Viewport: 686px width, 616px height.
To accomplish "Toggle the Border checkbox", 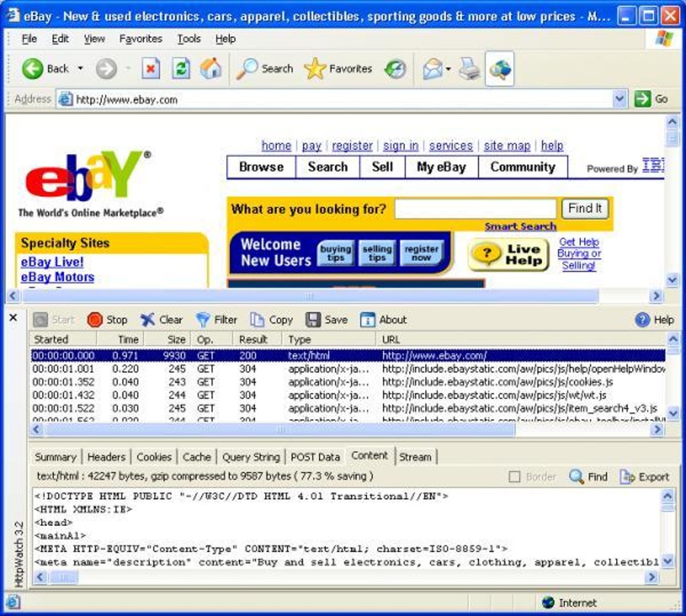I will pyautogui.click(x=515, y=476).
